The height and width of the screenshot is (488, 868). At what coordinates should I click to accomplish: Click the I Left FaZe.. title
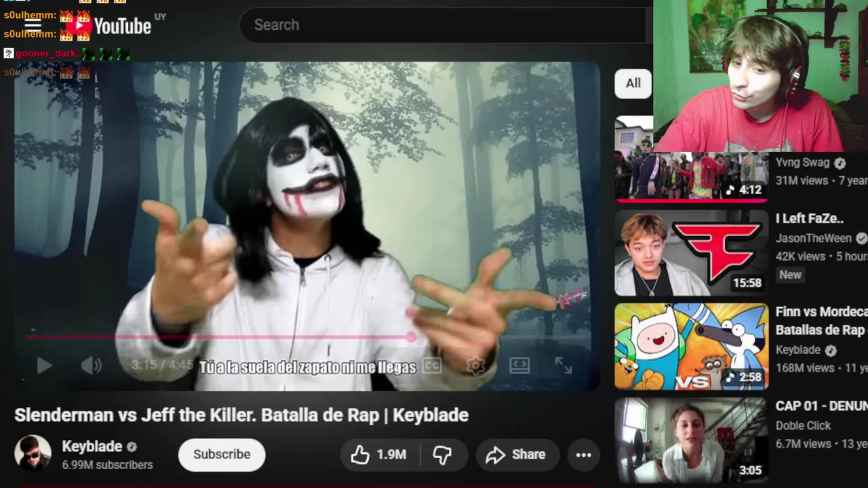tap(810, 218)
